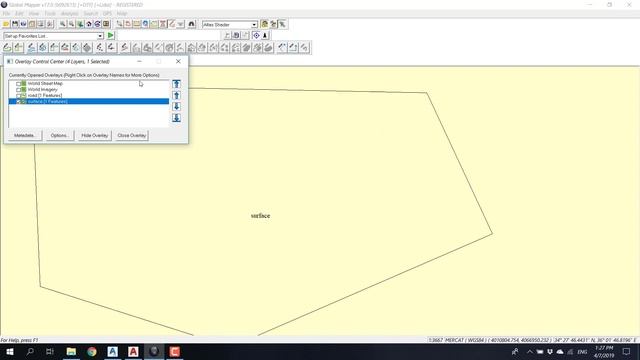Toggle the World Imagery layer checkbox
This screenshot has width=640, height=360.
point(18,89)
